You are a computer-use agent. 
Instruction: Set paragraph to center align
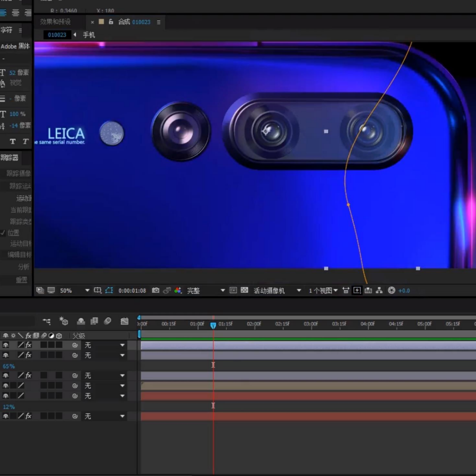[x=16, y=12]
